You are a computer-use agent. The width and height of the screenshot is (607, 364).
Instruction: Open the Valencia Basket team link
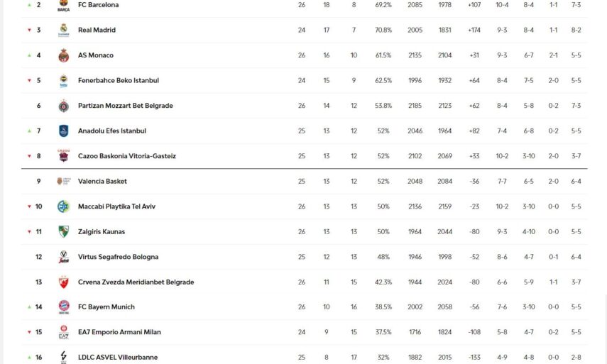pyautogui.click(x=102, y=182)
